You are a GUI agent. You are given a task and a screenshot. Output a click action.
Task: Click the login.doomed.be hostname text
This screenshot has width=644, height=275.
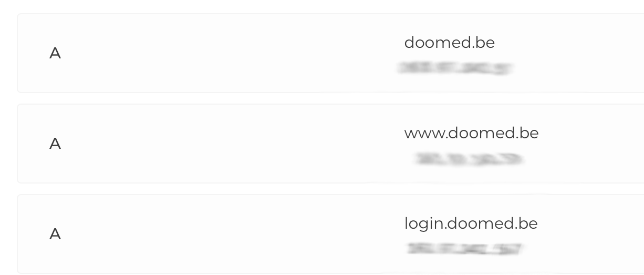pyautogui.click(x=471, y=224)
